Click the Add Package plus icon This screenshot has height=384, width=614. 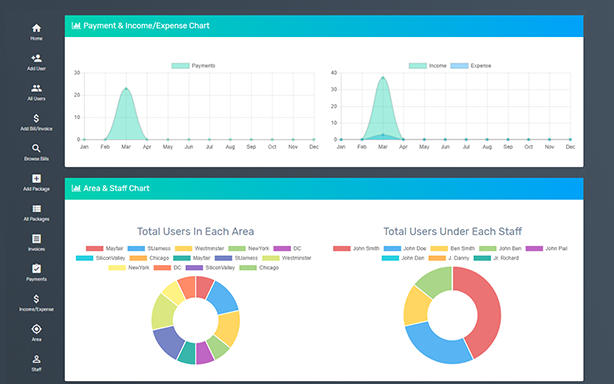pyautogui.click(x=36, y=178)
